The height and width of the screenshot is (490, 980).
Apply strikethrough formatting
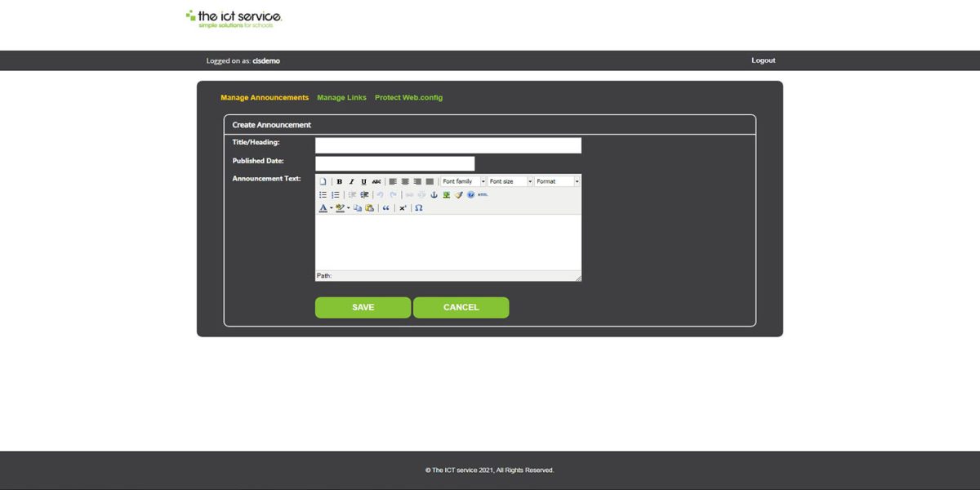click(x=377, y=181)
